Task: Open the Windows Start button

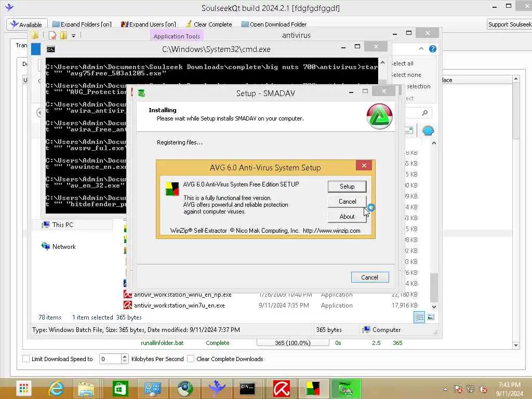Action: click(x=24, y=389)
